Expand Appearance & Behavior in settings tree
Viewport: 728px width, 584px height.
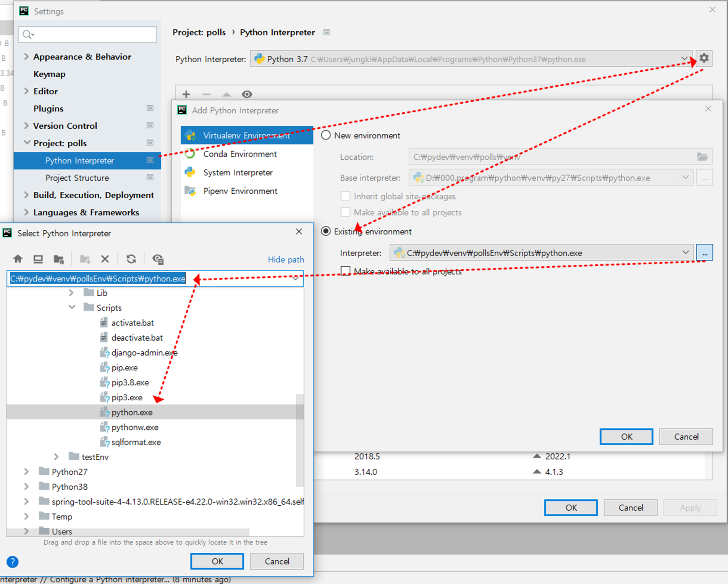(x=26, y=57)
